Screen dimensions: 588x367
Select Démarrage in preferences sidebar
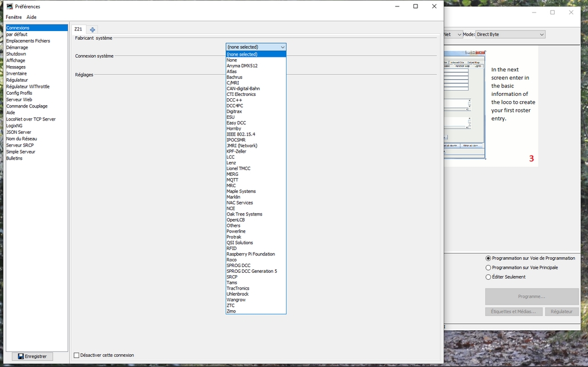coord(37,47)
